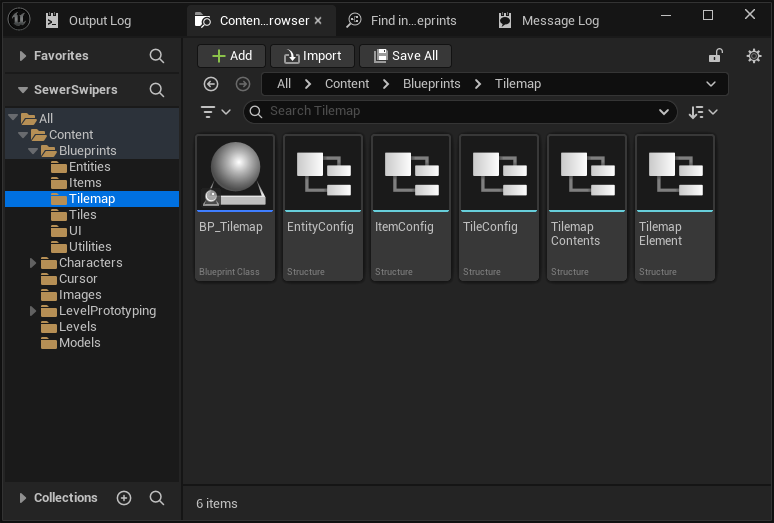Image resolution: width=774 pixels, height=523 pixels.
Task: Click the lock icon in the toolbar
Action: click(715, 56)
